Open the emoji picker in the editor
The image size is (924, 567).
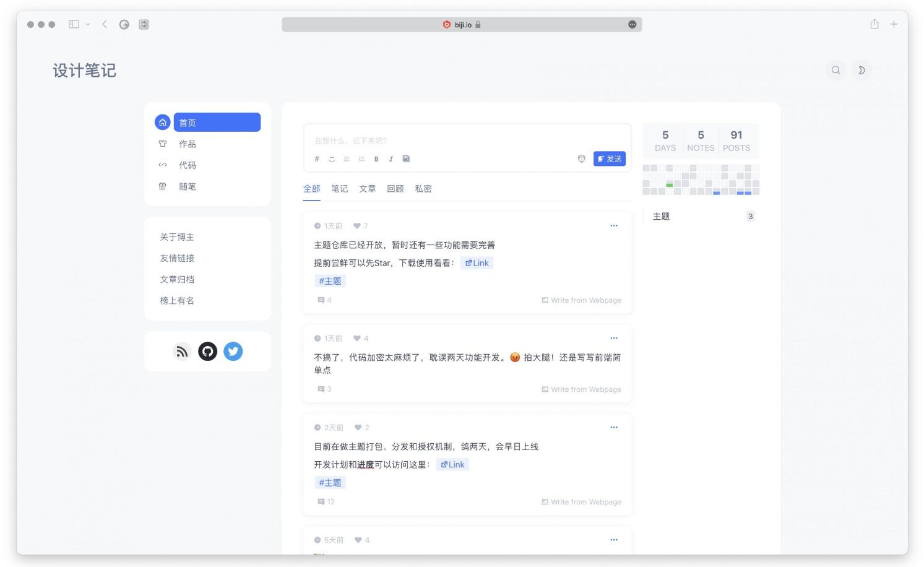pyautogui.click(x=332, y=159)
